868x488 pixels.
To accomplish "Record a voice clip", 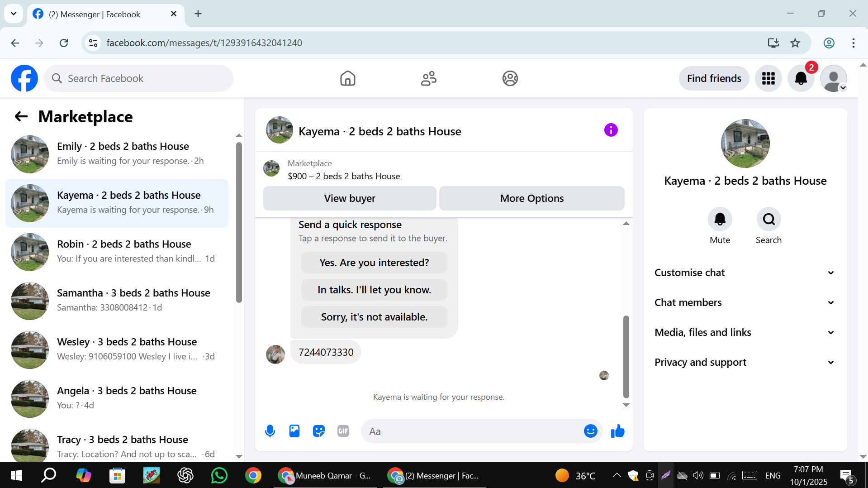I will pyautogui.click(x=270, y=431).
